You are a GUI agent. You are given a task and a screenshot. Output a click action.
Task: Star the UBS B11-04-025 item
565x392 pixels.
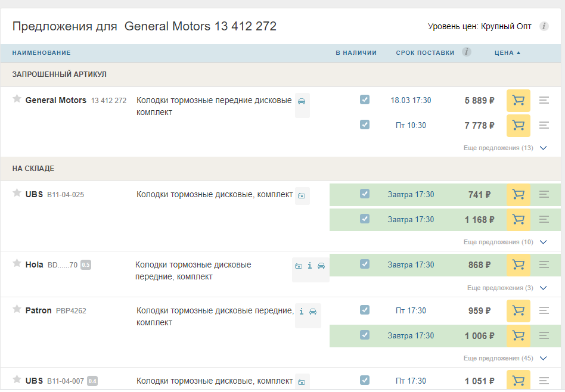click(x=17, y=193)
